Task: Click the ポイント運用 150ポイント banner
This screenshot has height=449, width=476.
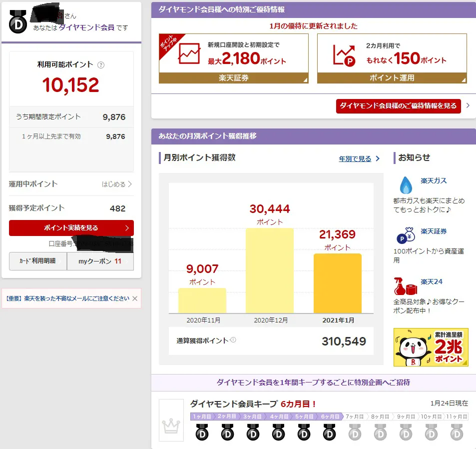Action: (x=392, y=58)
